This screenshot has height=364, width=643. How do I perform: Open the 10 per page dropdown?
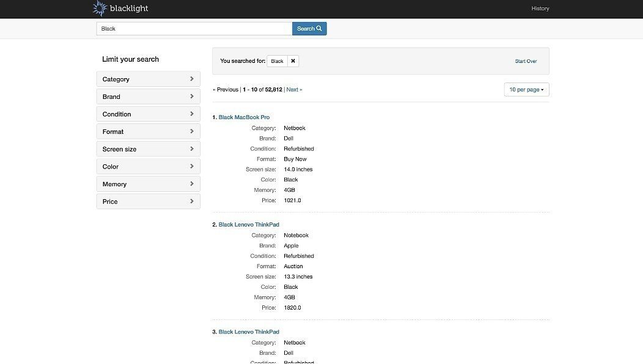pos(526,89)
